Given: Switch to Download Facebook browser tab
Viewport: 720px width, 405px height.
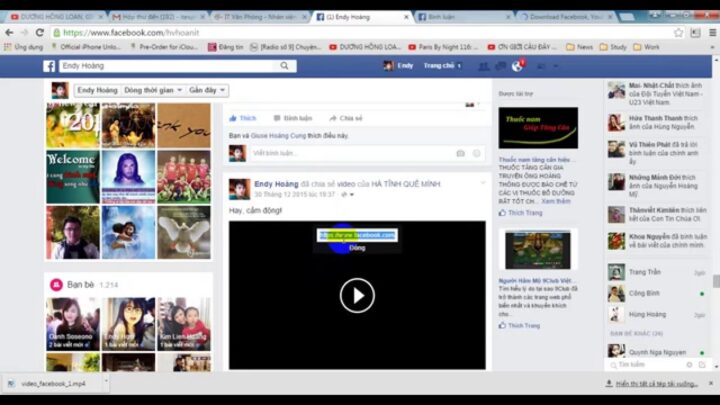Looking at the screenshot, I should point(566,17).
